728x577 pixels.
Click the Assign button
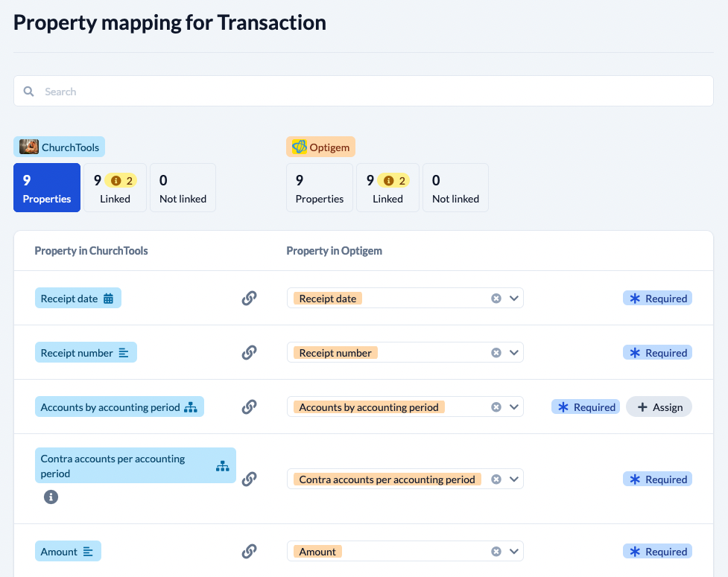659,407
